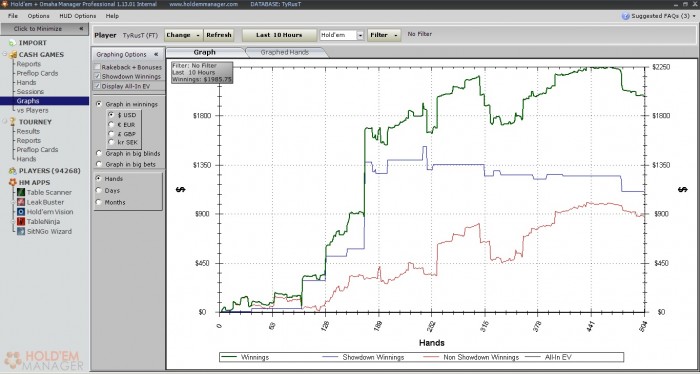
Task: Collapse the TOURNEY tree node
Action: click(x=5, y=121)
